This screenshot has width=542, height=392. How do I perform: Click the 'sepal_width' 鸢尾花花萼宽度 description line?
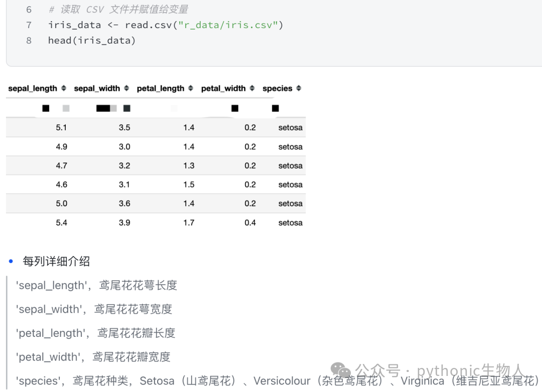point(94,309)
